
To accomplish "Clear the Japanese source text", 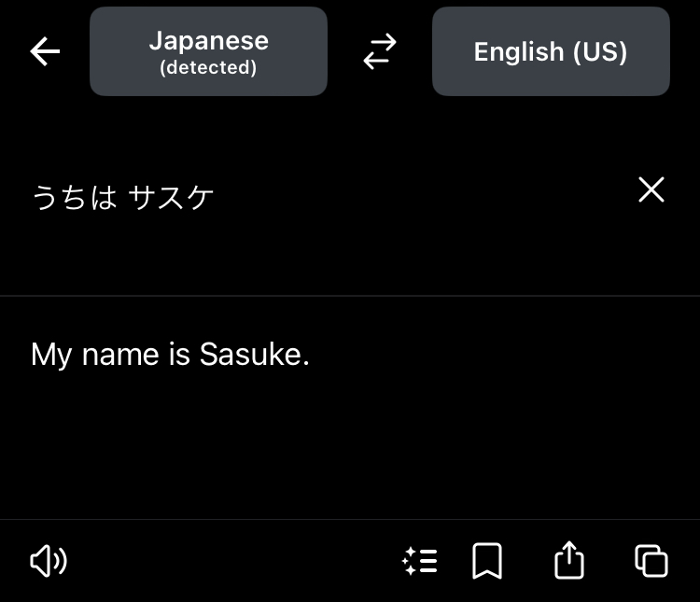I will 651,190.
